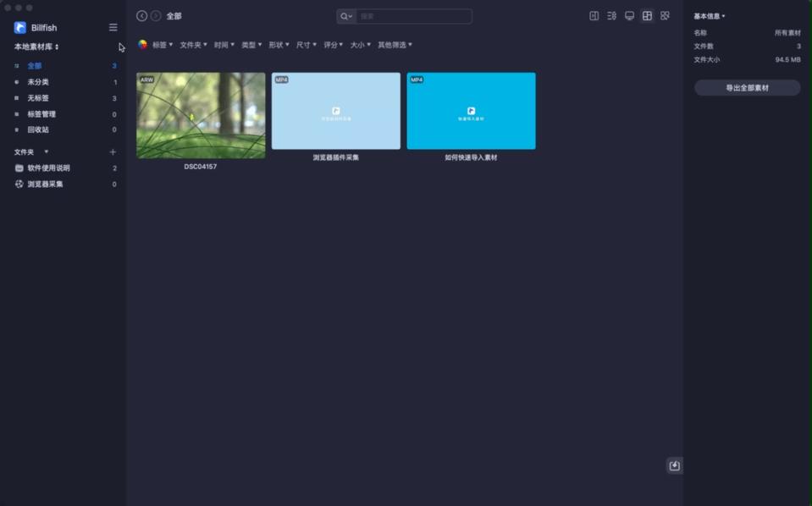The width and height of the screenshot is (812, 506).
Task: Click the import icon at bottom right
Action: click(673, 465)
